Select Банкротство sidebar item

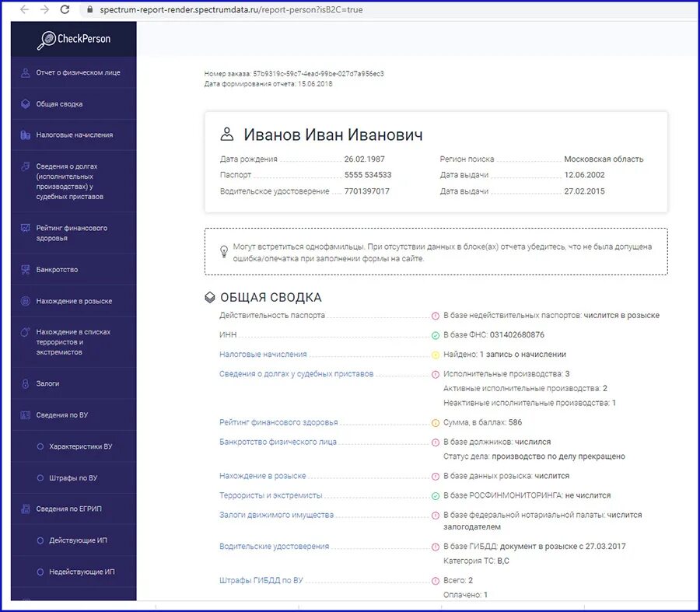click(57, 270)
